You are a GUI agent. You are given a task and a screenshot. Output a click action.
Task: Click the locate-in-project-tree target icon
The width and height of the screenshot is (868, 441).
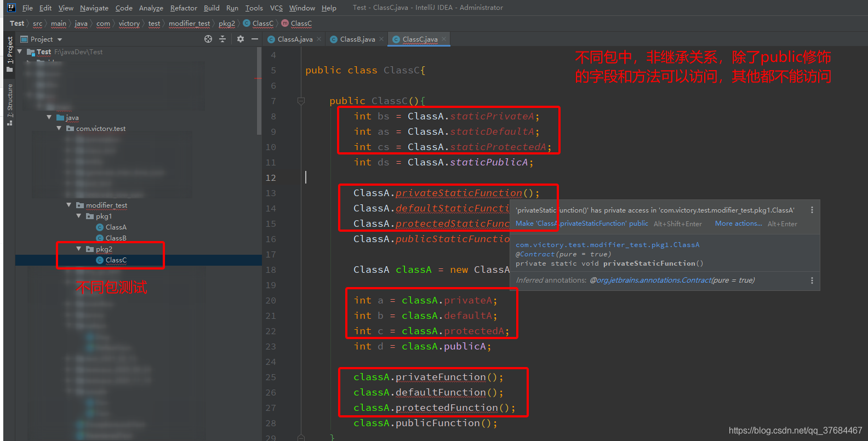click(208, 39)
